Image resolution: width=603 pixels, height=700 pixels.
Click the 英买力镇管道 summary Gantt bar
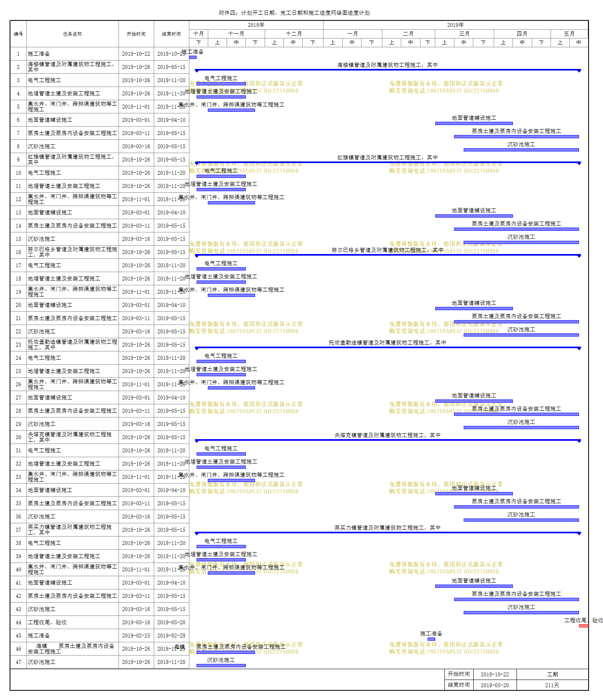(388, 533)
